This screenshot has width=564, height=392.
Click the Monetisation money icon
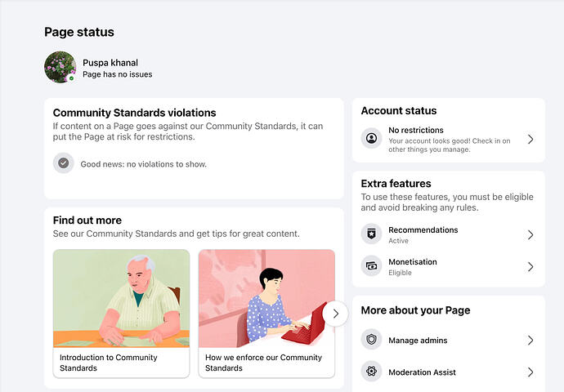(371, 266)
